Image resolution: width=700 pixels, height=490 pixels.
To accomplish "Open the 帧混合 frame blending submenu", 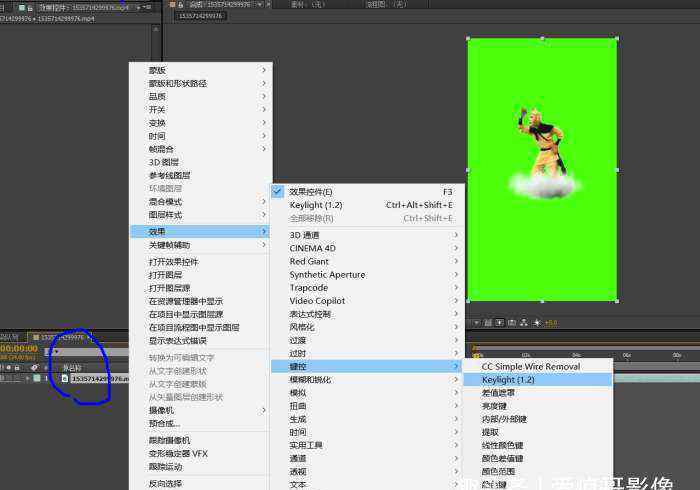I will (x=200, y=149).
